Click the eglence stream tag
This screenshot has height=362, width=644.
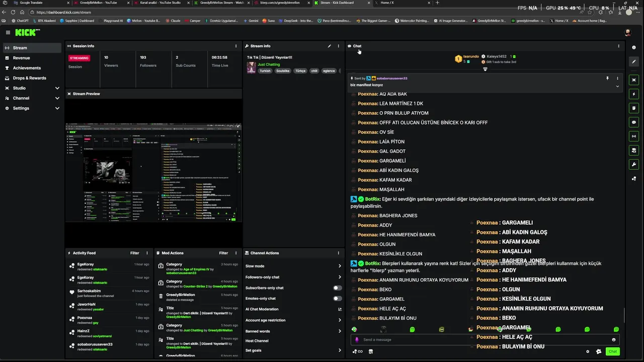(x=329, y=71)
